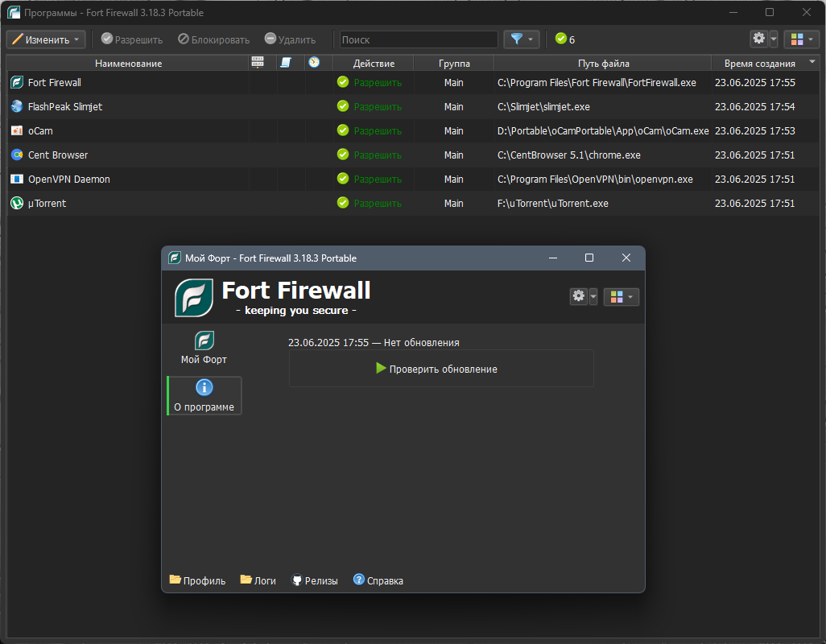Viewport: 826px width, 644px height.
Task: Open the filter funnel dropdown
Action: (x=522, y=39)
